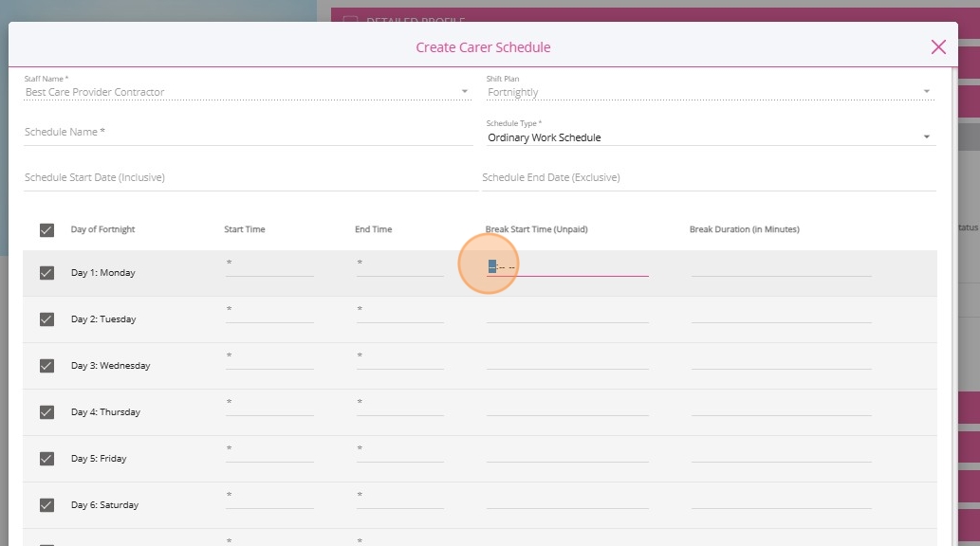This screenshot has height=546, width=980.
Task: Click Thursday Start Time field
Action: point(269,407)
